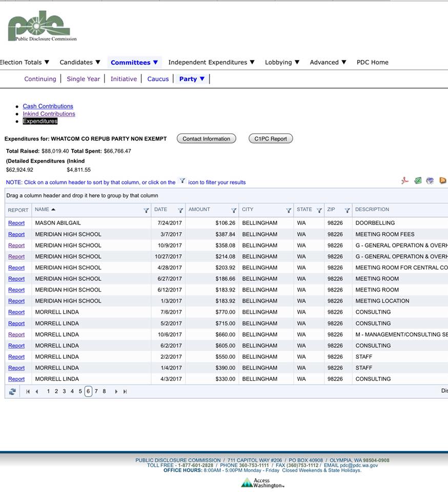Open the Independent Expenditures dropdown

[211, 62]
